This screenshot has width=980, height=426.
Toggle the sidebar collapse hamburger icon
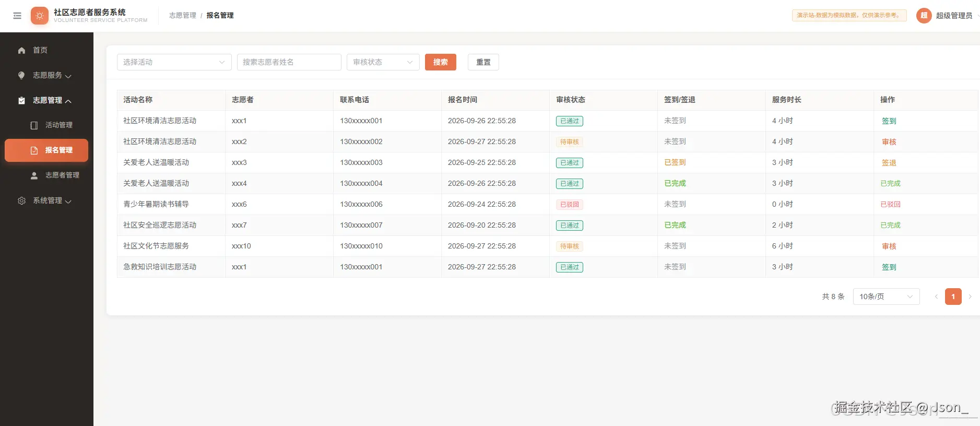tap(17, 16)
